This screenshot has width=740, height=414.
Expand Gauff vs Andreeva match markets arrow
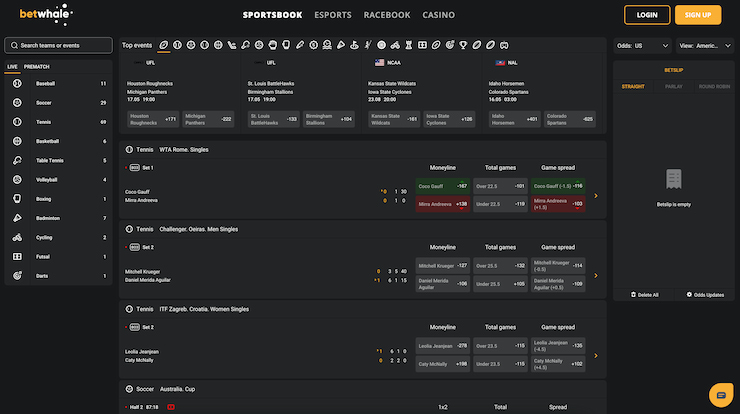[596, 195]
